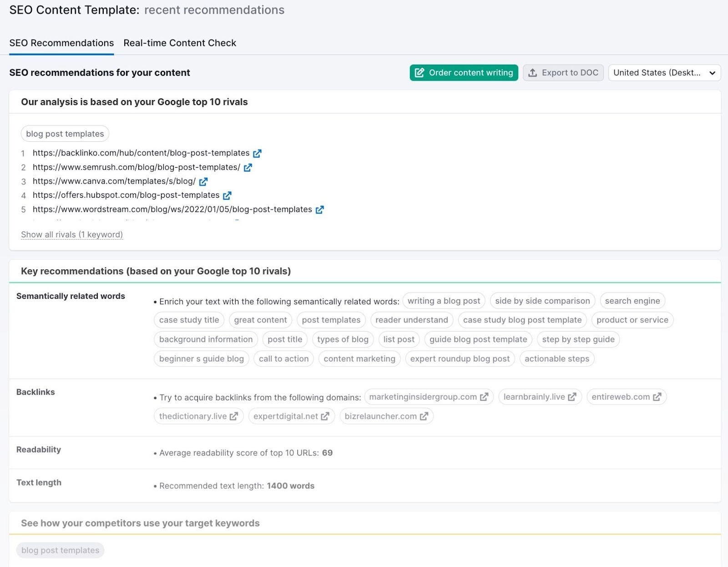Open wordstream.com rival URL external link
The width and height of the screenshot is (728, 567).
[x=320, y=210]
